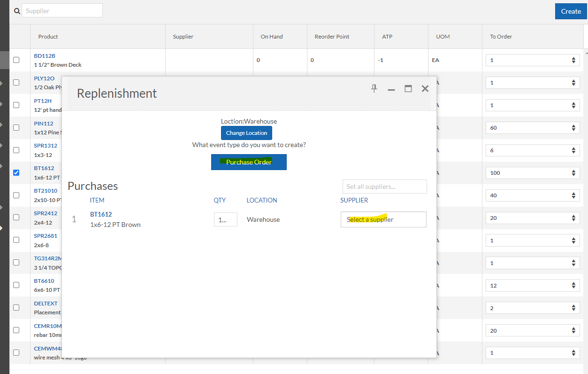Click the Supplier search field
Image resolution: width=588 pixels, height=374 pixels.
[62, 10]
